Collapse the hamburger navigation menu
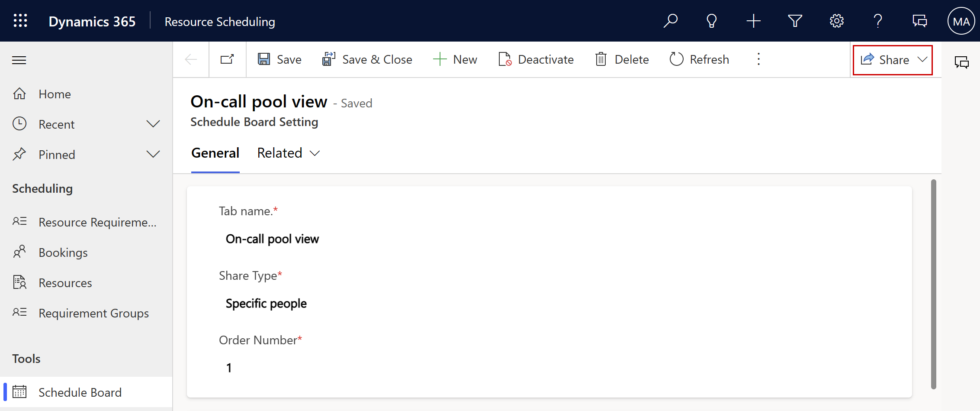The width and height of the screenshot is (980, 411). tap(19, 60)
